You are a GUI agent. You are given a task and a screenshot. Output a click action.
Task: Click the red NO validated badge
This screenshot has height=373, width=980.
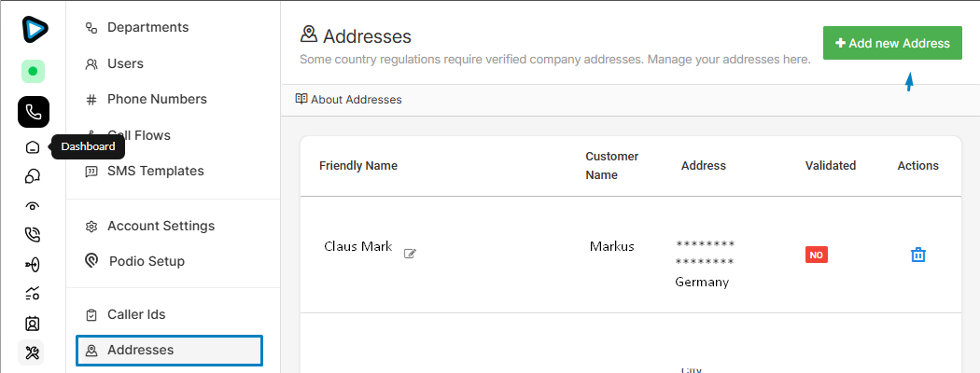(x=816, y=255)
